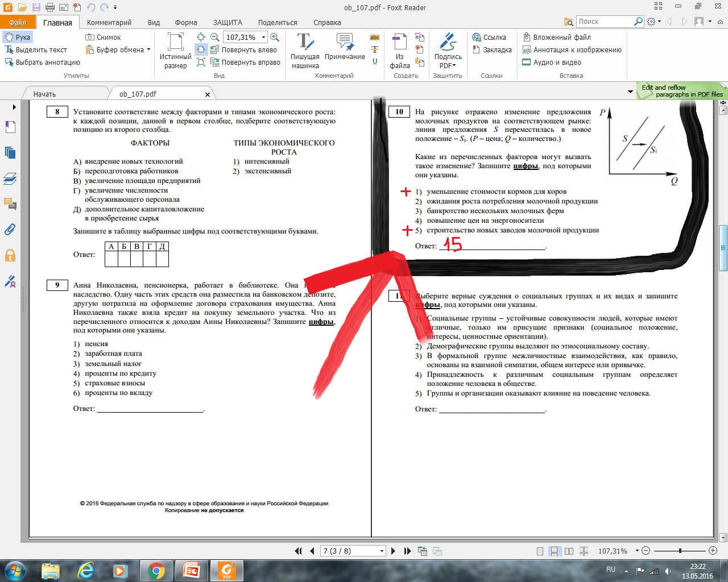Toggle continuous page view in status bar
728x582 pixels.
(554, 551)
